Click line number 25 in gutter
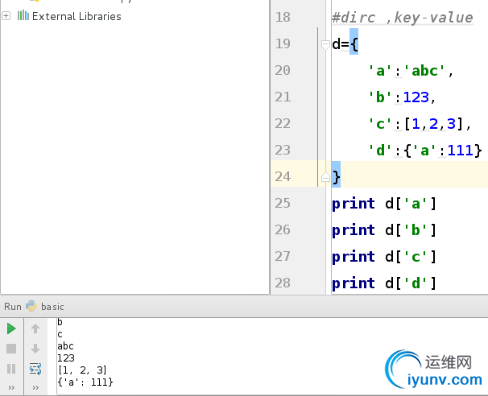The height and width of the screenshot is (396, 488). (283, 203)
